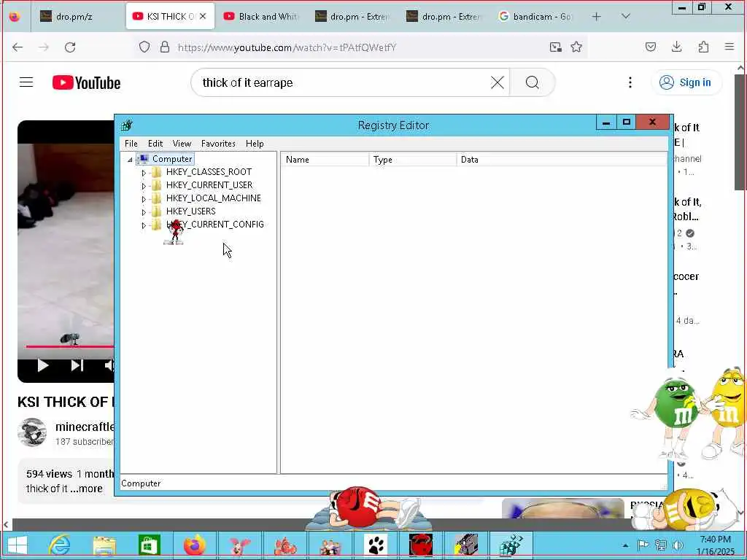The image size is (747, 560).
Task: Open the Edit menu in Registry Editor
Action: [x=155, y=144]
